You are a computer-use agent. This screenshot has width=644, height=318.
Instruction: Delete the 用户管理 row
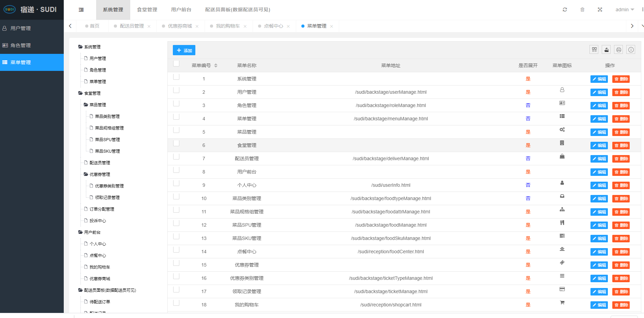click(x=621, y=92)
